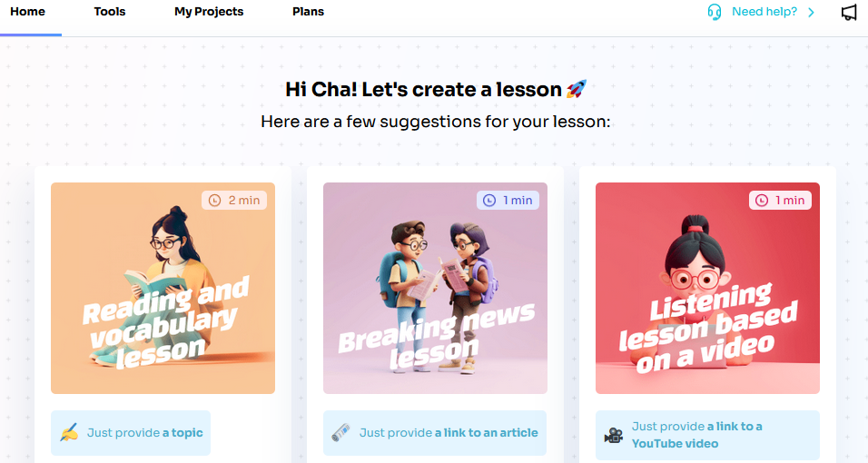Switch to the Home tab

[27, 12]
